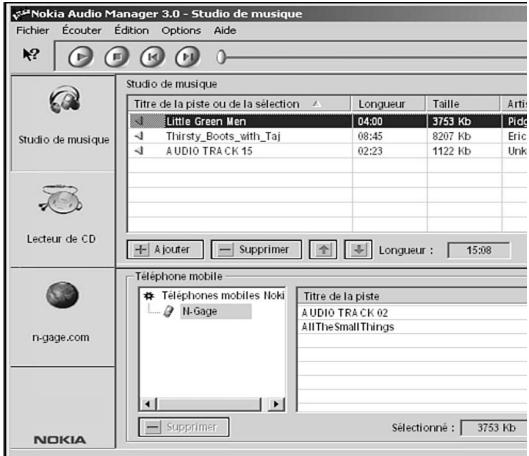This screenshot has height=456, width=529.
Task: Click the Sélectionné field showing 3753 Kb
Action: (494, 428)
